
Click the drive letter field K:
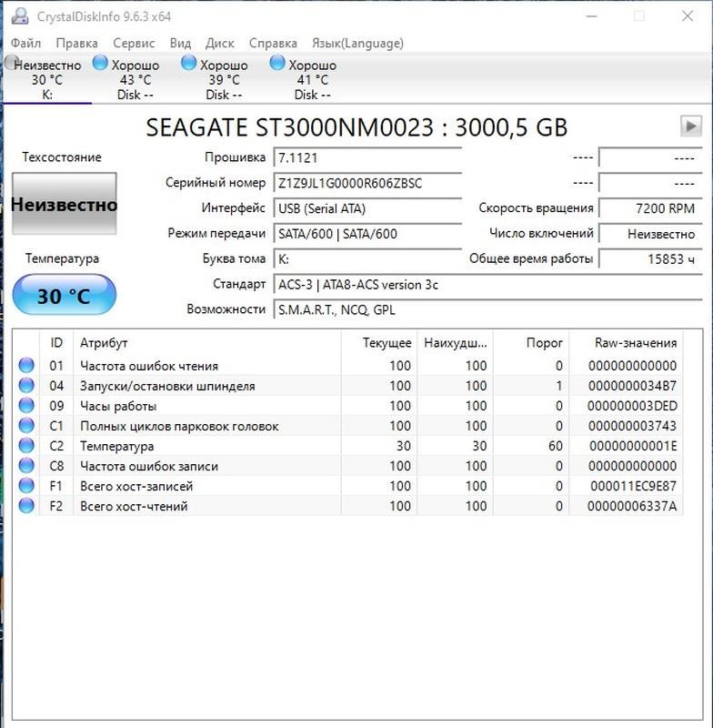pos(367,259)
